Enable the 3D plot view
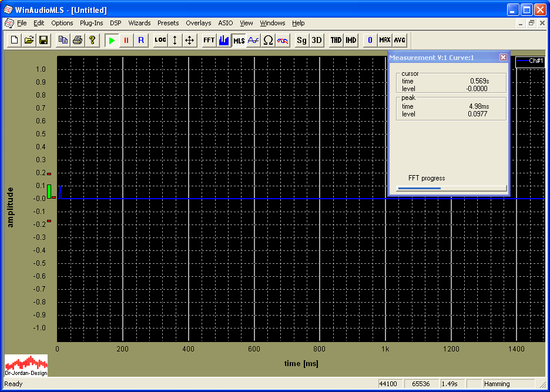 tap(317, 41)
